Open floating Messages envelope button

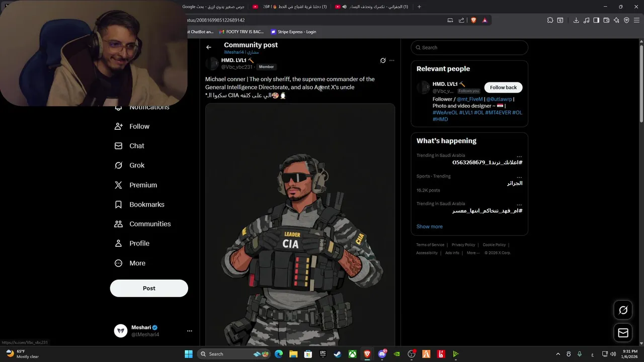(x=623, y=333)
